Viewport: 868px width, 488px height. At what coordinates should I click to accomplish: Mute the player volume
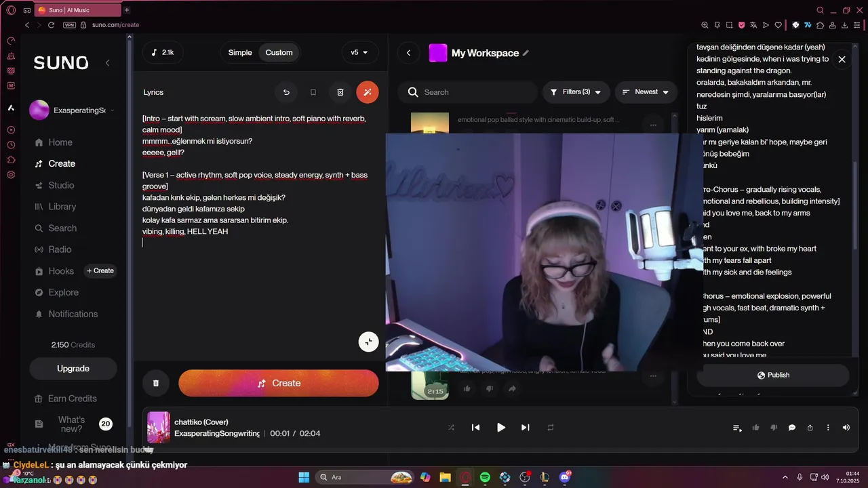point(846,428)
